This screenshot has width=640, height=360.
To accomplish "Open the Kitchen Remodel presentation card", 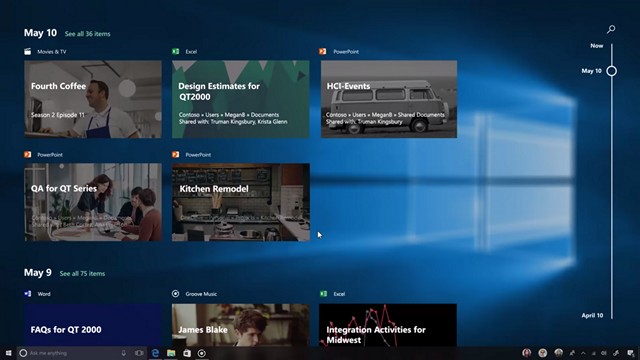I will pyautogui.click(x=240, y=202).
